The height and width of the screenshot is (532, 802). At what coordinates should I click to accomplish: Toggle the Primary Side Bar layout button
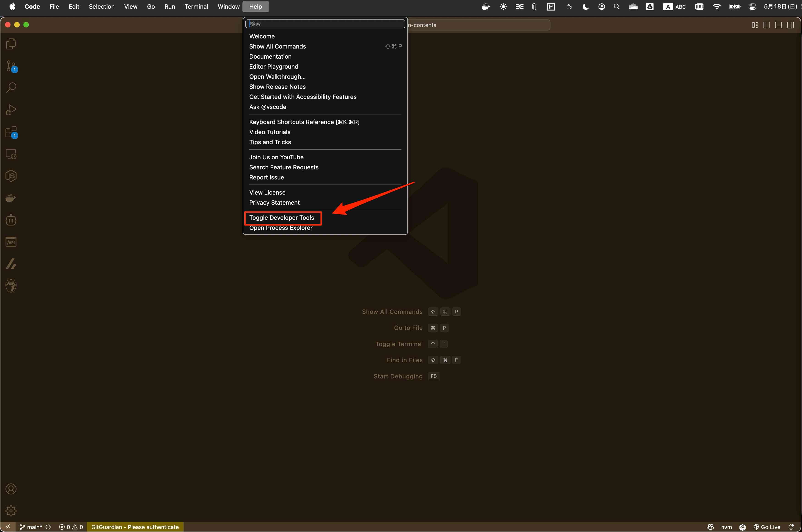pyautogui.click(x=766, y=25)
